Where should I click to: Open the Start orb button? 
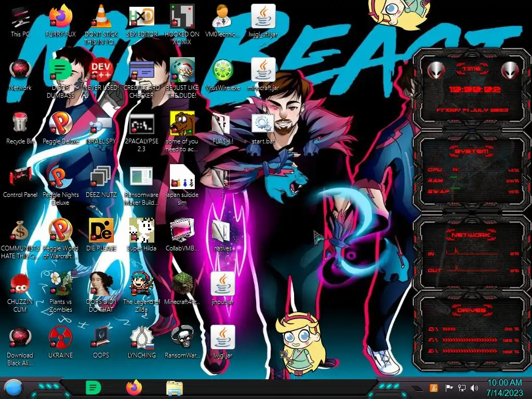click(x=13, y=388)
